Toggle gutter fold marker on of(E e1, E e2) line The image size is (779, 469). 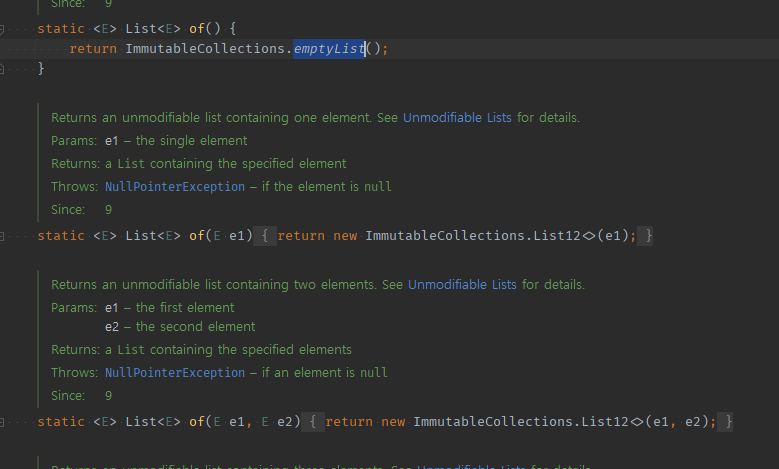pyautogui.click(x=2, y=423)
